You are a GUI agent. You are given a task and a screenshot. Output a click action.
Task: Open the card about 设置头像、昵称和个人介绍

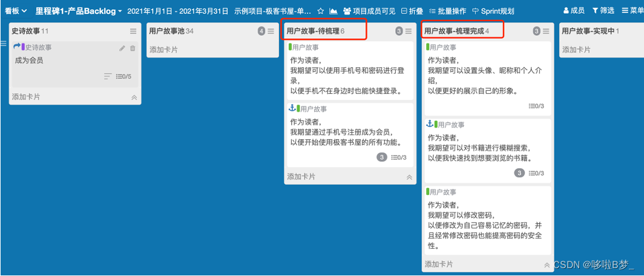(x=487, y=78)
